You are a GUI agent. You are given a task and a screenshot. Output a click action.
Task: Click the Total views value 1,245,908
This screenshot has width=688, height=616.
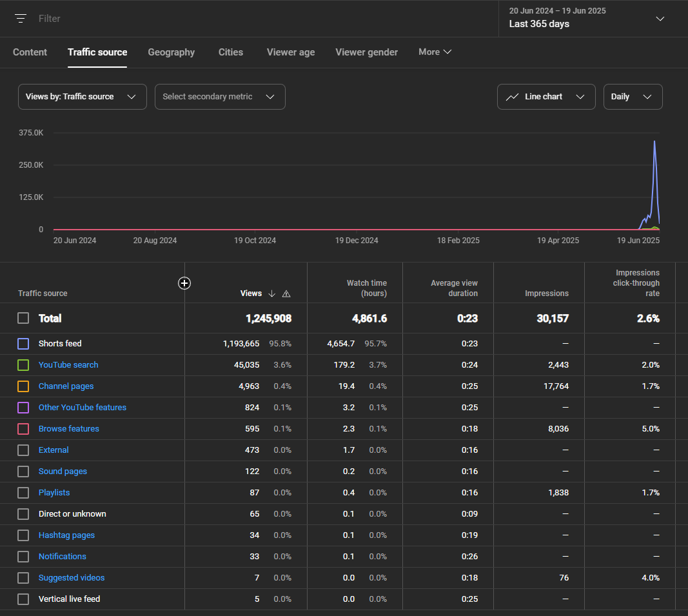[x=268, y=319]
